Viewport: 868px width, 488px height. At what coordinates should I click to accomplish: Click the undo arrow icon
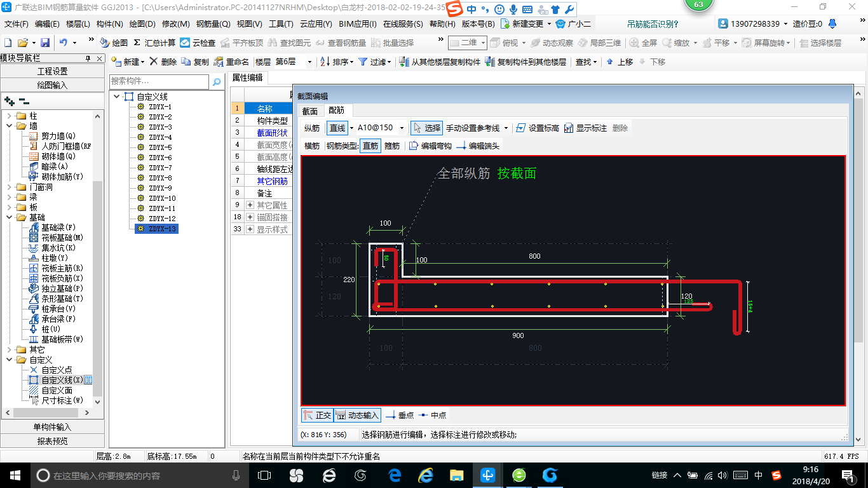64,43
